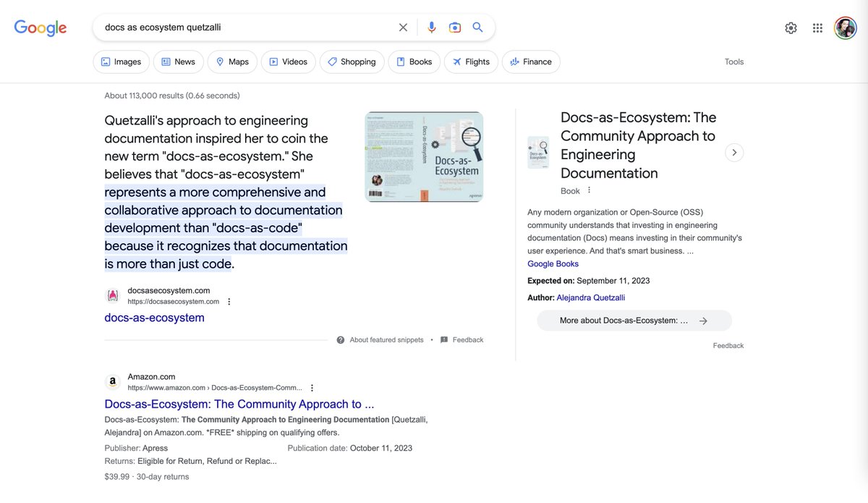Open the Tools search options
This screenshot has width=868, height=503.
(734, 62)
